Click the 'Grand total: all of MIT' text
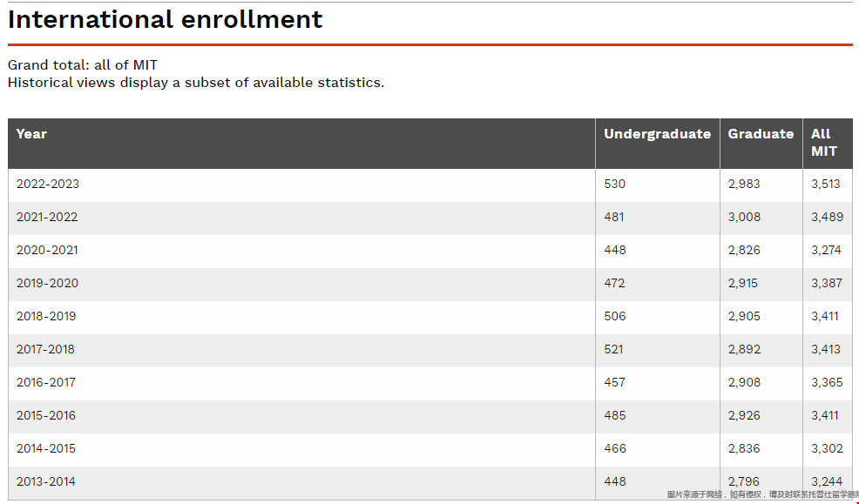Screen dimensions: 859x504 point(83,65)
